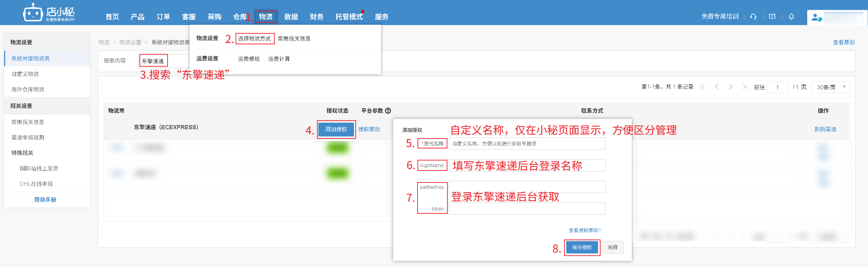Click the 关闭 button in the dialog

[x=612, y=247]
